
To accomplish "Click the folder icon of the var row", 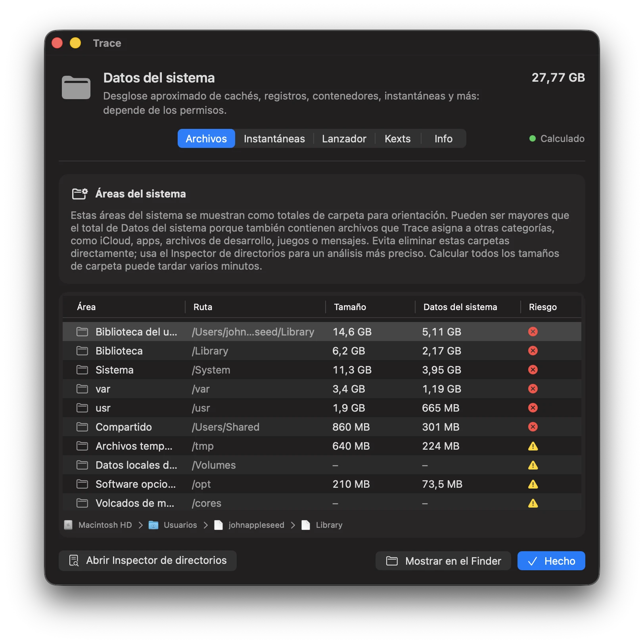I will coord(82,389).
